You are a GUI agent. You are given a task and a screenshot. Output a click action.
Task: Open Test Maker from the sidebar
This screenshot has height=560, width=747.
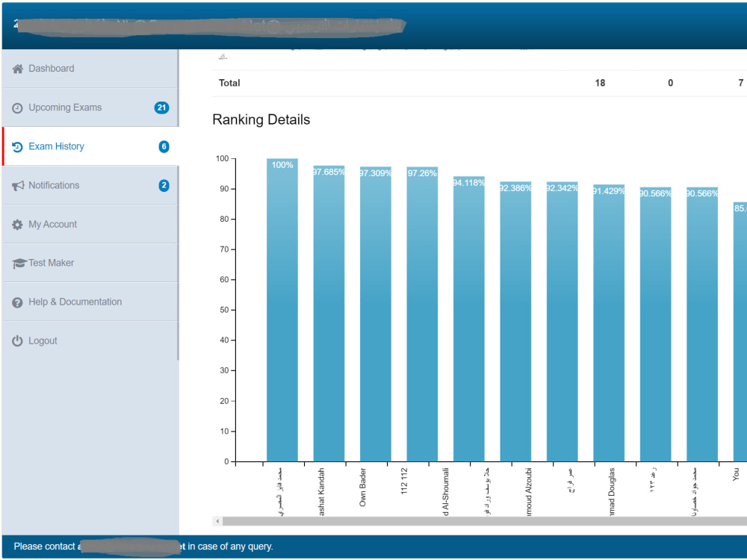(x=90, y=263)
